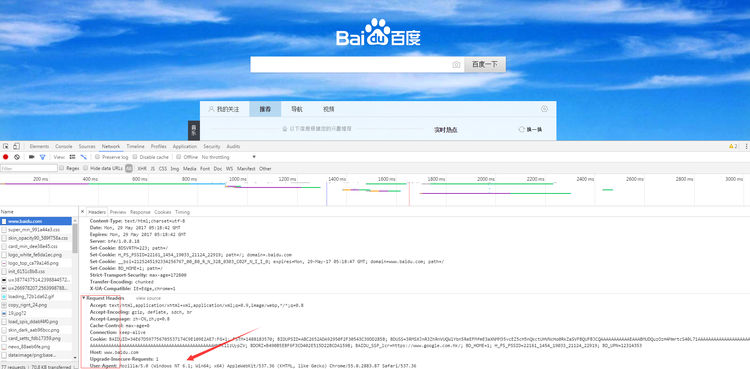Focus the network Filter text field
750x369 pixels.
click(29, 168)
